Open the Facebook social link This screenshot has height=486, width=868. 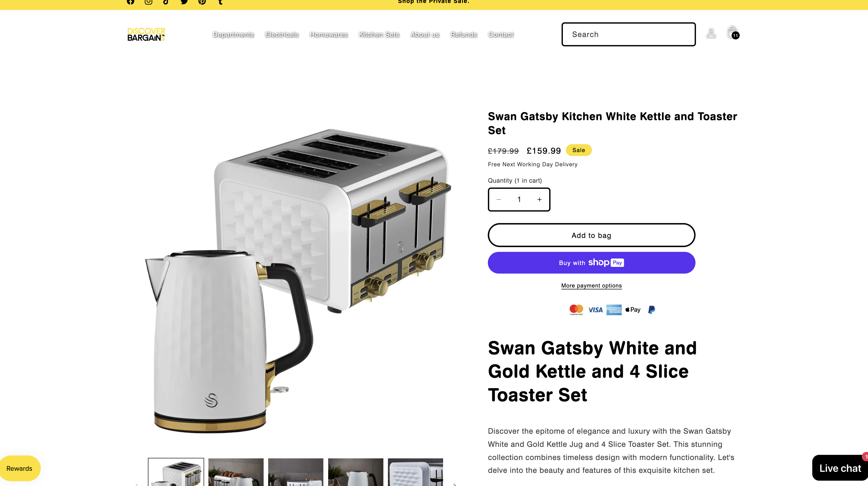[x=130, y=2]
